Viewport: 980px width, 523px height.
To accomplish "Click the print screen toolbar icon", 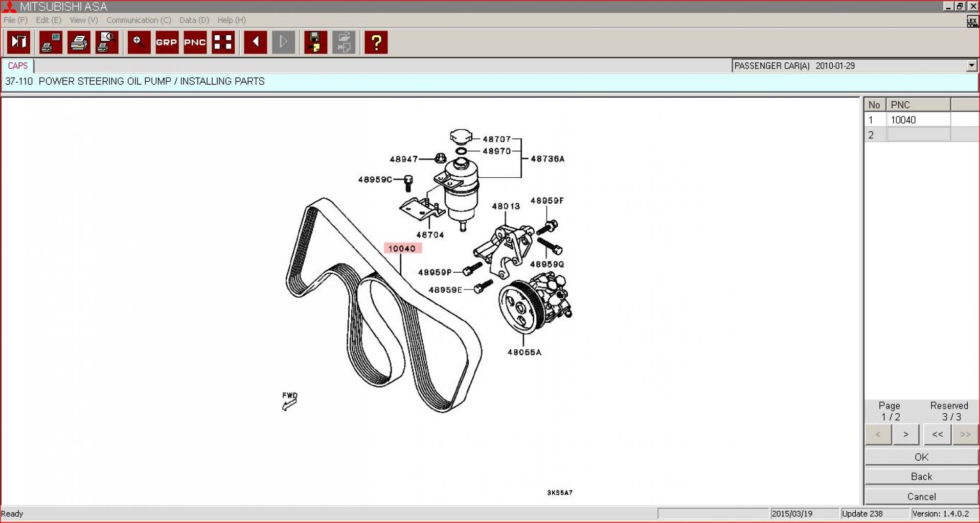I will (x=51, y=42).
